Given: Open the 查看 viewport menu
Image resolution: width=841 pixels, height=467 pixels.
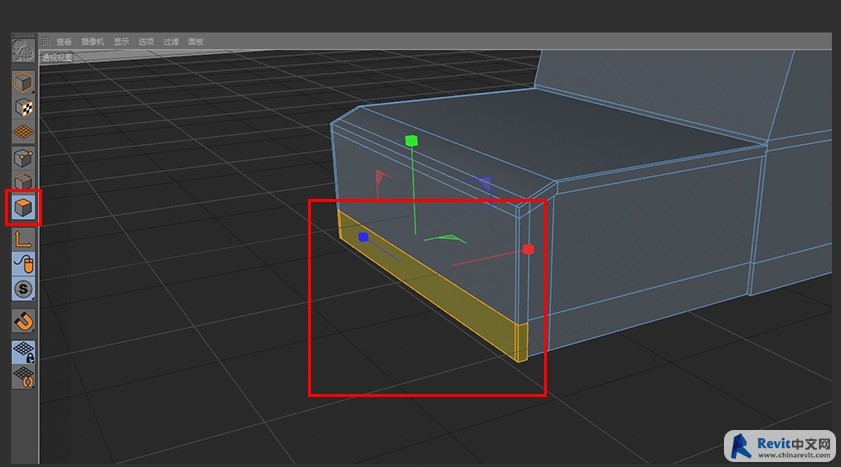Looking at the screenshot, I should pyautogui.click(x=64, y=41).
